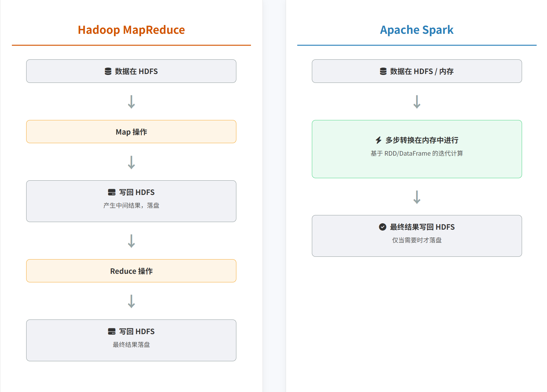Click the 产生中间结果，落盘 subtitle text
547x392 pixels.
point(131,206)
